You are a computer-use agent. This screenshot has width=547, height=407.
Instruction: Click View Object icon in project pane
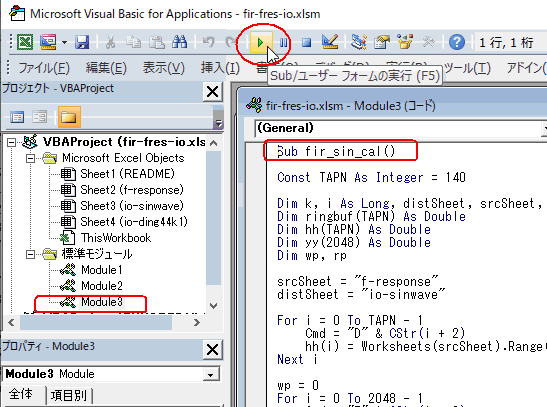(39, 117)
